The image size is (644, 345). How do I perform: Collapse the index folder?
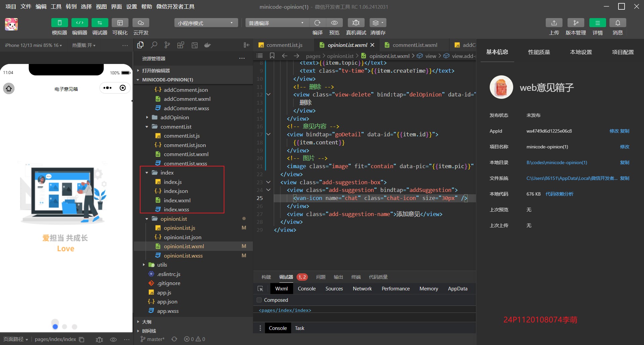193,172
